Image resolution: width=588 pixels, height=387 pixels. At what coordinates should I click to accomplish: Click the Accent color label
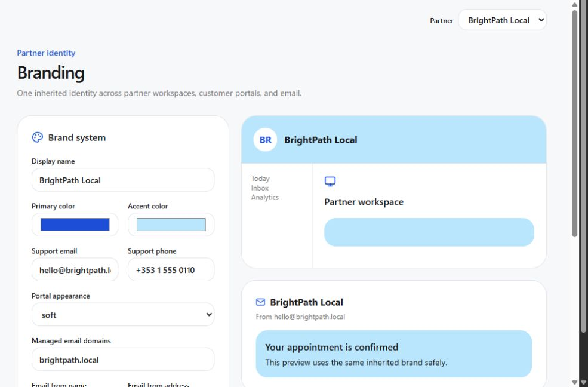148,206
